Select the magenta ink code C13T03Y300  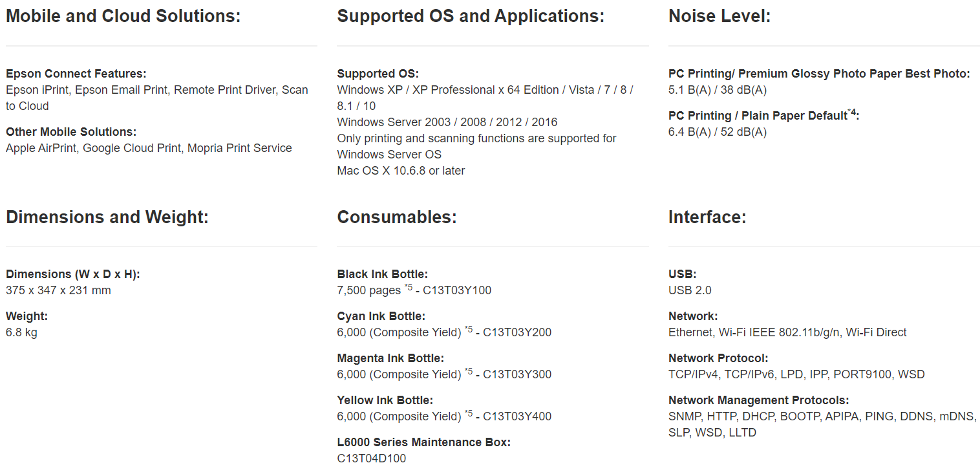pos(517,374)
